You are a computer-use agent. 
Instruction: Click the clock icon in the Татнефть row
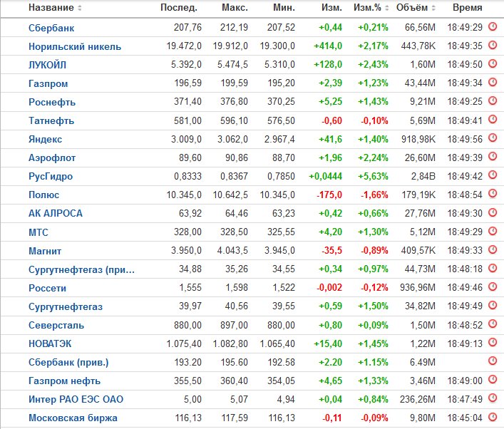pyautogui.click(x=493, y=120)
